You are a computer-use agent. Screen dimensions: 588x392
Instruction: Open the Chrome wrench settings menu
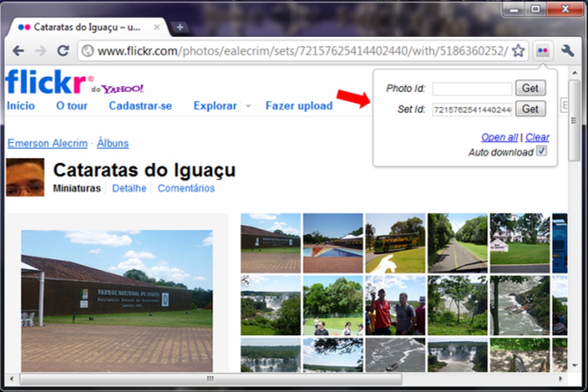point(568,50)
